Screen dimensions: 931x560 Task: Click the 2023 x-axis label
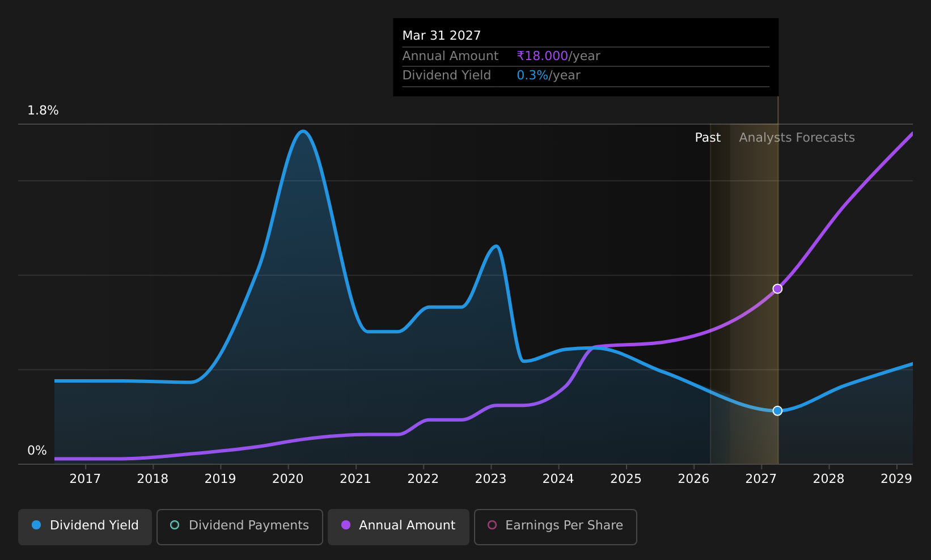(490, 479)
